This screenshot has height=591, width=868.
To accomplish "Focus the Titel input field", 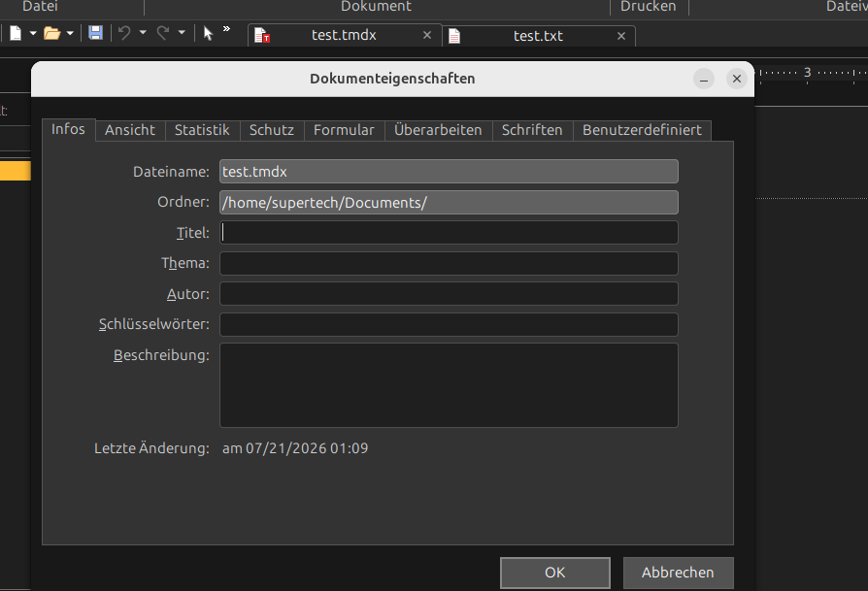I will pos(449,232).
